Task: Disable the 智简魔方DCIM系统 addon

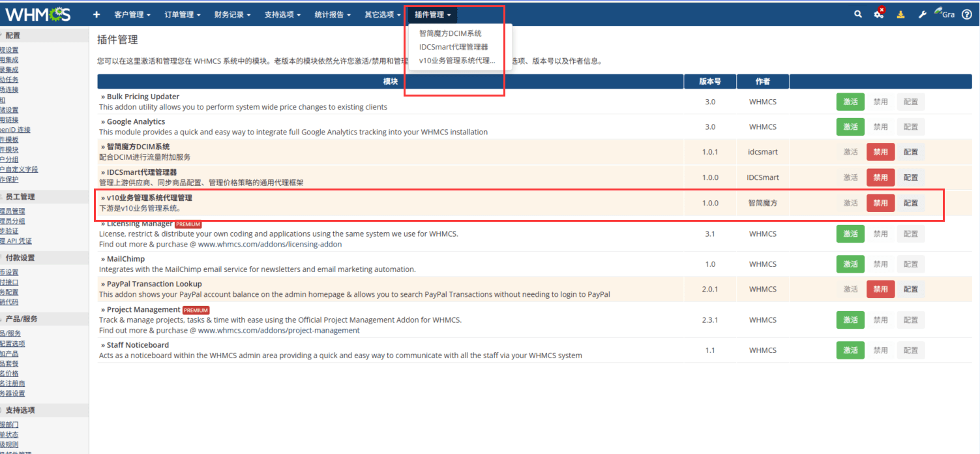Action: [x=880, y=151]
